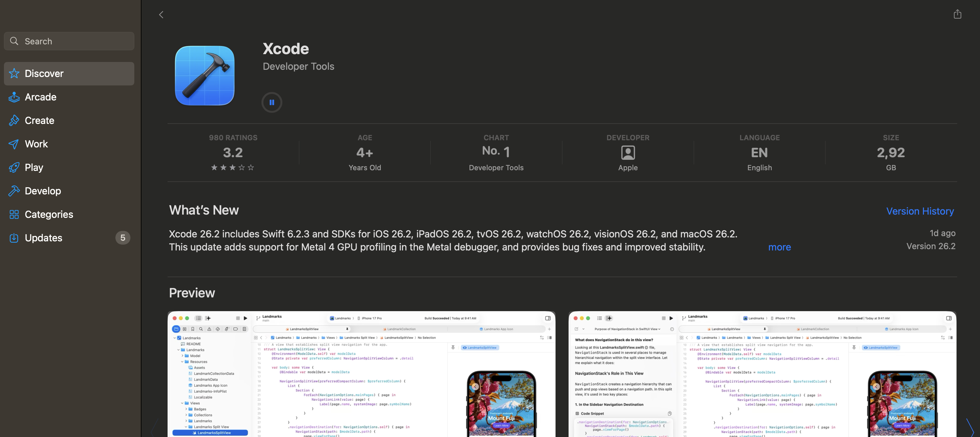Open Version History link
The image size is (980, 437).
(919, 211)
